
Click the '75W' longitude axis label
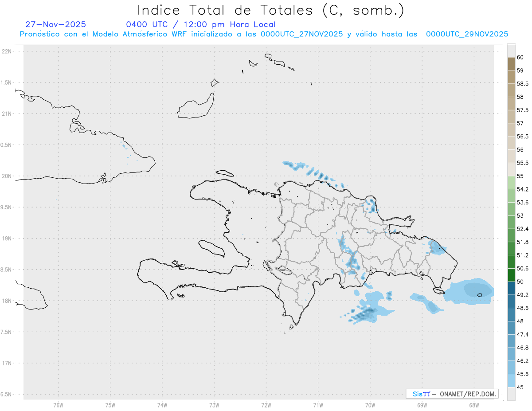[x=110, y=405]
